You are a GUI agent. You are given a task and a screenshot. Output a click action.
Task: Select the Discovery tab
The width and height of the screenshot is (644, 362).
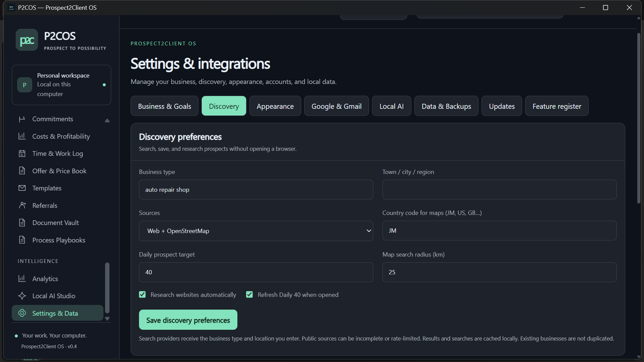tap(224, 106)
